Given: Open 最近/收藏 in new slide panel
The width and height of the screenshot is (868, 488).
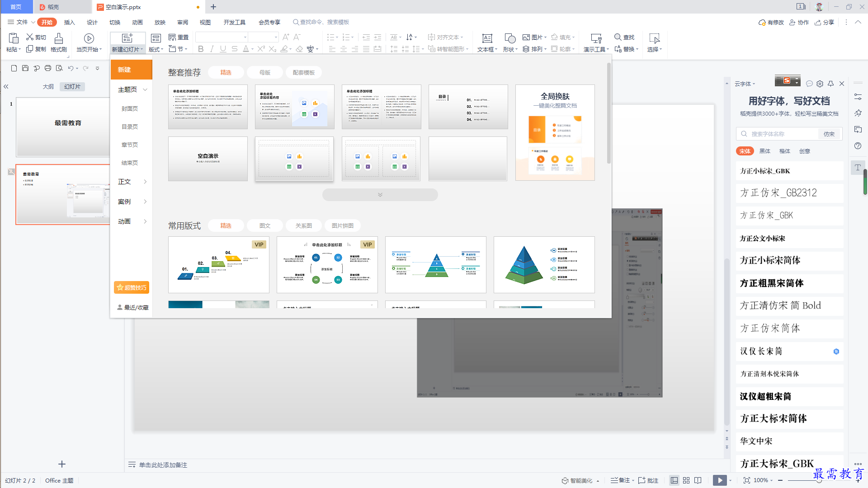Looking at the screenshot, I should coord(133,307).
